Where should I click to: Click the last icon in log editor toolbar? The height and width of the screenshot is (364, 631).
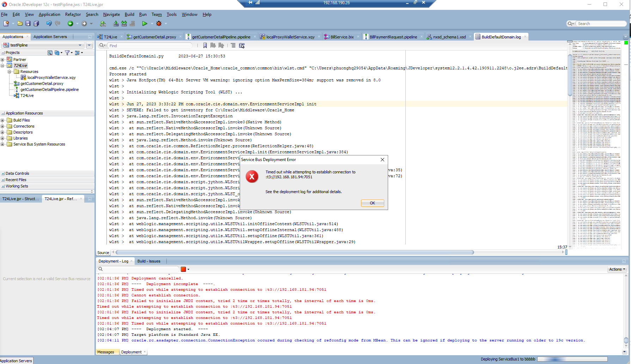242,45
